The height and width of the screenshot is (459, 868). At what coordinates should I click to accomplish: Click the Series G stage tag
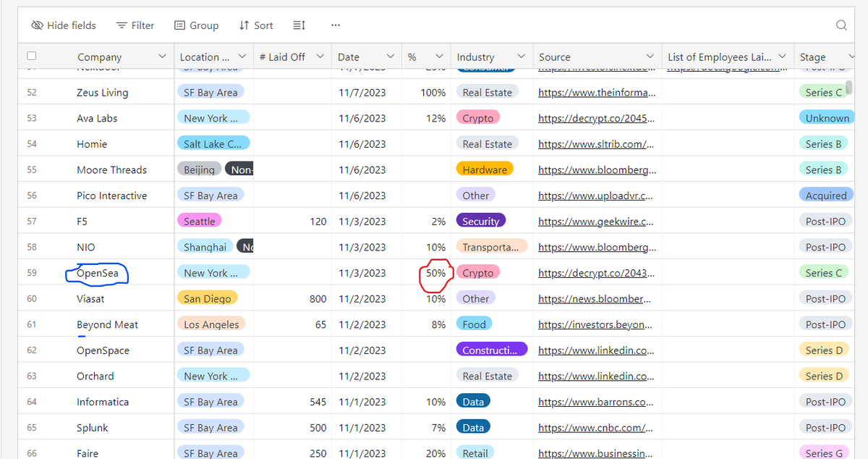823,453
